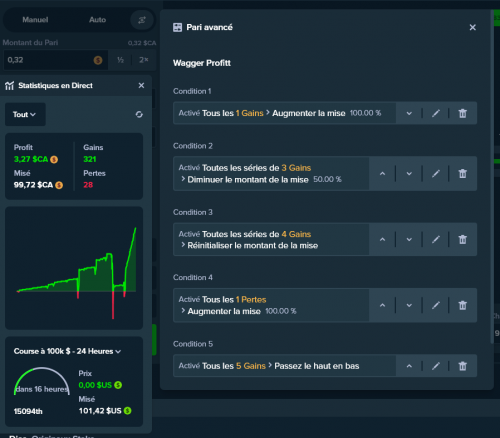Edit Condition 5 with the pencil icon
500x438 pixels.
coord(436,366)
